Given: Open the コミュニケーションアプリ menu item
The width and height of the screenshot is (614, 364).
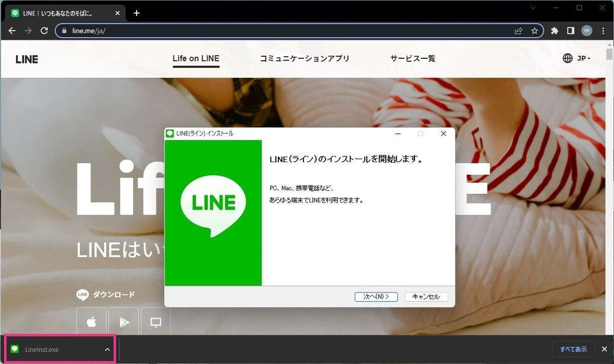Looking at the screenshot, I should point(305,59).
